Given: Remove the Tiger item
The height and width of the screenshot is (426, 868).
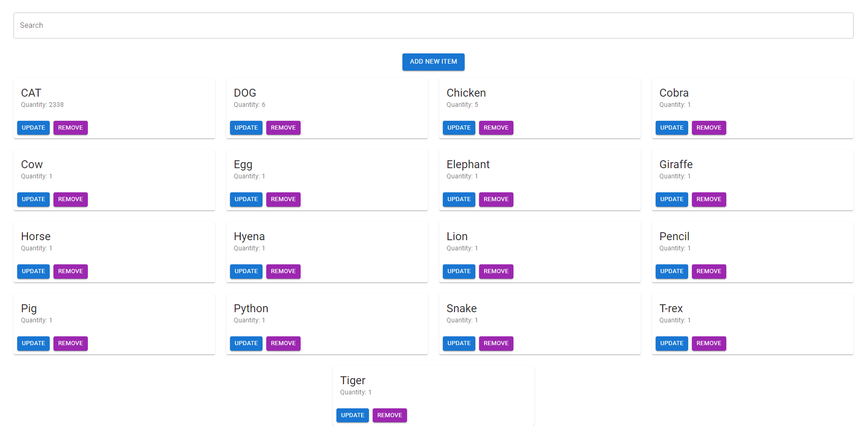Looking at the screenshot, I should pos(389,415).
